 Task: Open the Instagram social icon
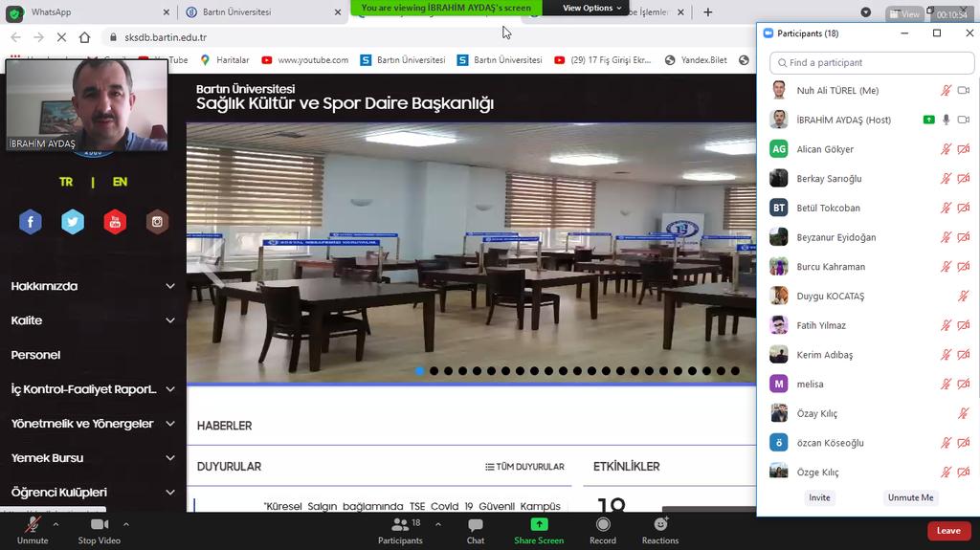[x=157, y=222]
